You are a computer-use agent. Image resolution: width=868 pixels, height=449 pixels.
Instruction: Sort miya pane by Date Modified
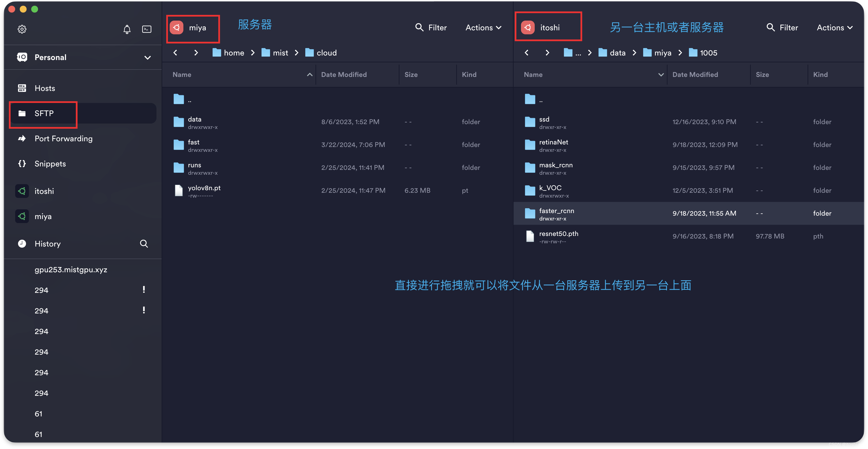pos(358,75)
